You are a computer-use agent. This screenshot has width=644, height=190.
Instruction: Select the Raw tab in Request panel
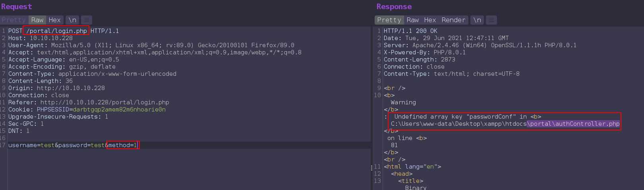click(x=37, y=20)
